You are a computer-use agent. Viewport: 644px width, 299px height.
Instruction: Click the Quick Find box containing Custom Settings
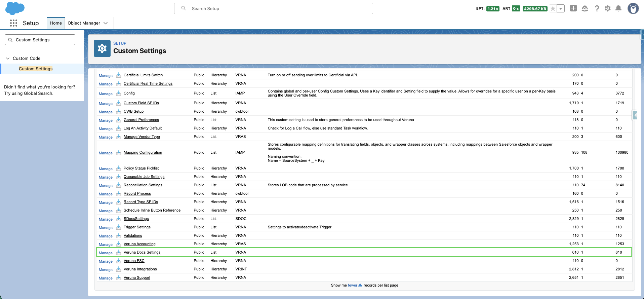(40, 40)
